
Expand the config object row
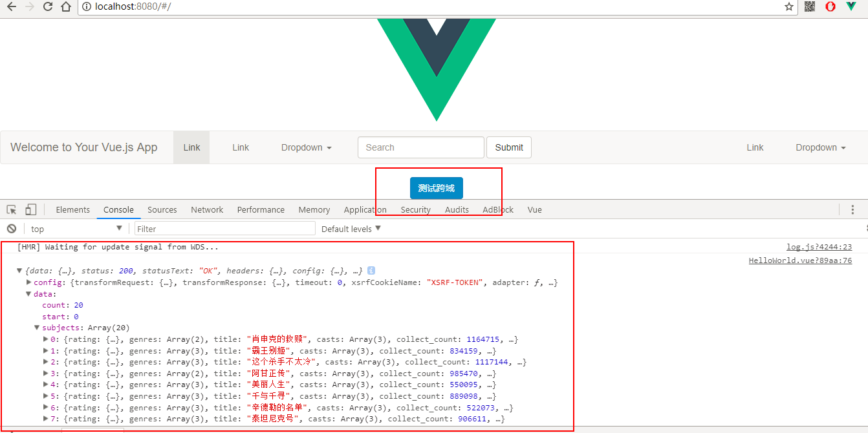28,282
